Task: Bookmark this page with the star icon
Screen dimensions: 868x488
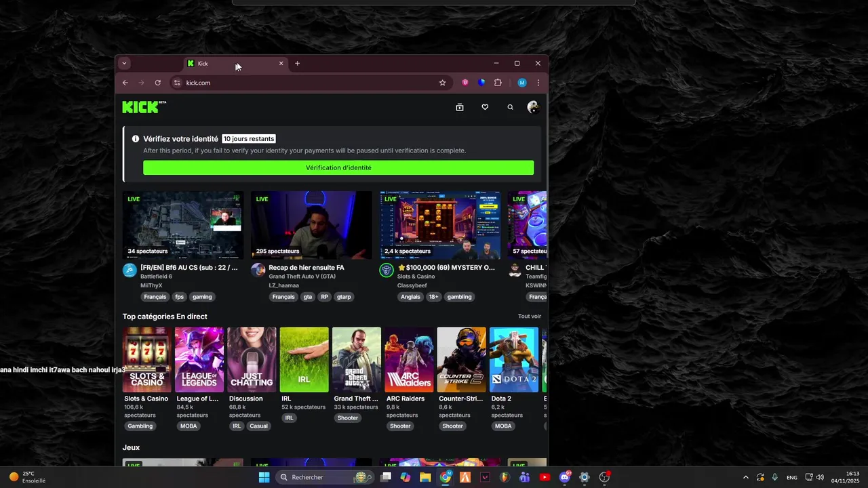Action: (443, 83)
